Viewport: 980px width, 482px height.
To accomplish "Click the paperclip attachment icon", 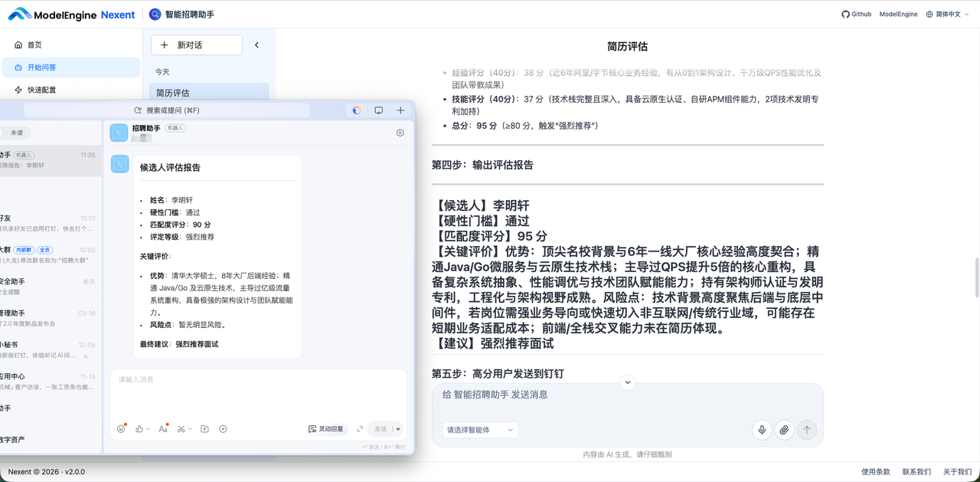I will pyautogui.click(x=784, y=430).
